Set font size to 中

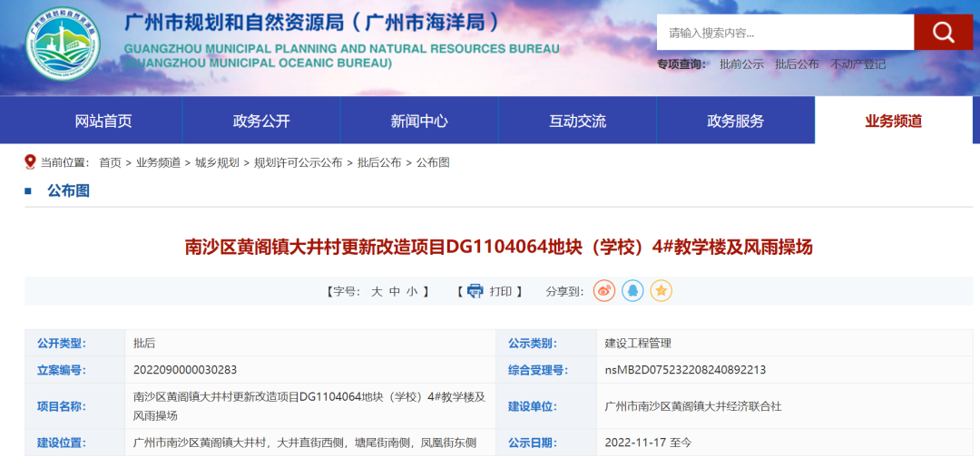click(395, 292)
